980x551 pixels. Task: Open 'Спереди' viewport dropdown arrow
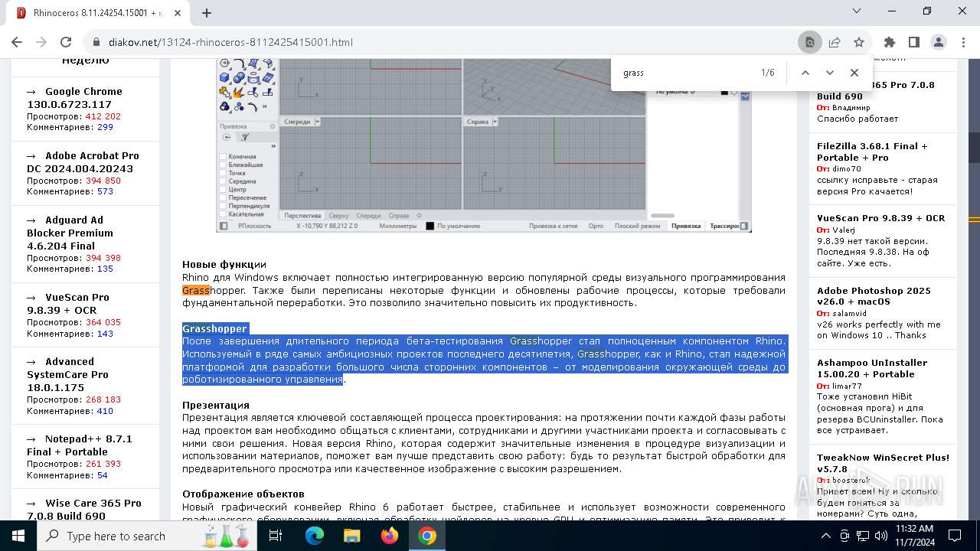point(318,122)
